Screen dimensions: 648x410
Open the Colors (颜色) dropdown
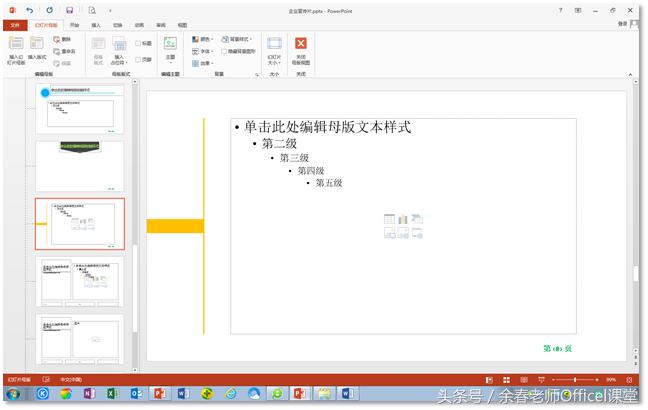202,39
